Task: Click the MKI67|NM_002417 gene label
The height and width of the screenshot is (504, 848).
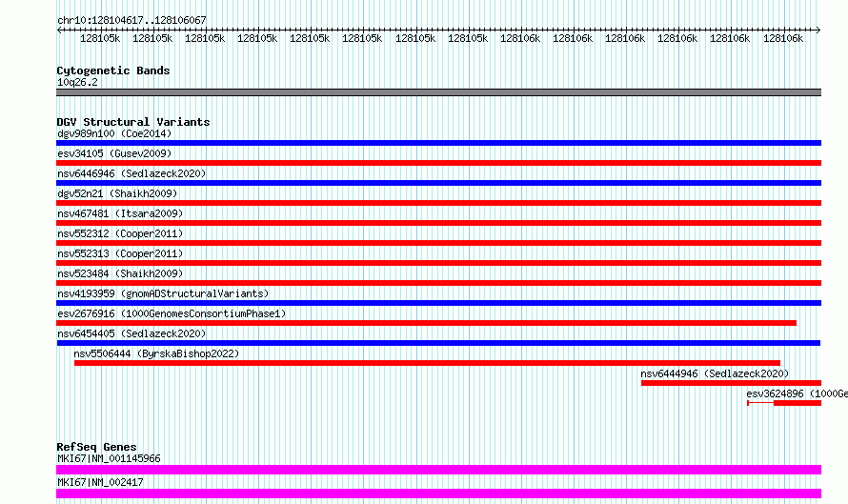Action: (x=100, y=482)
